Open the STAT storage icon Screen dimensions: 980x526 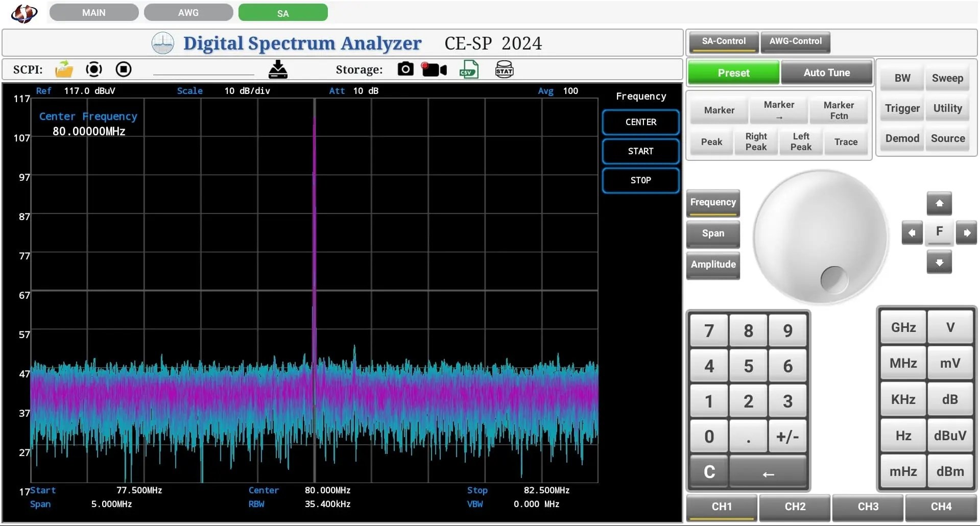pyautogui.click(x=504, y=69)
